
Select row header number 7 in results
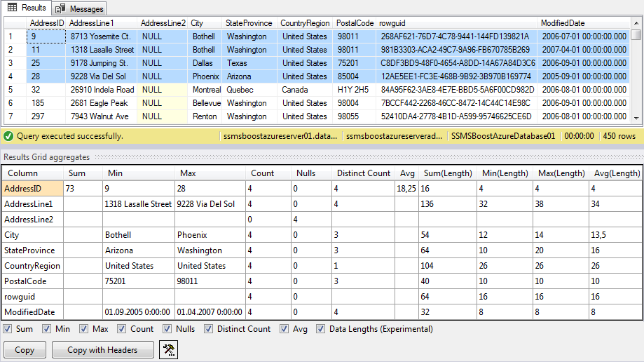[x=15, y=116]
